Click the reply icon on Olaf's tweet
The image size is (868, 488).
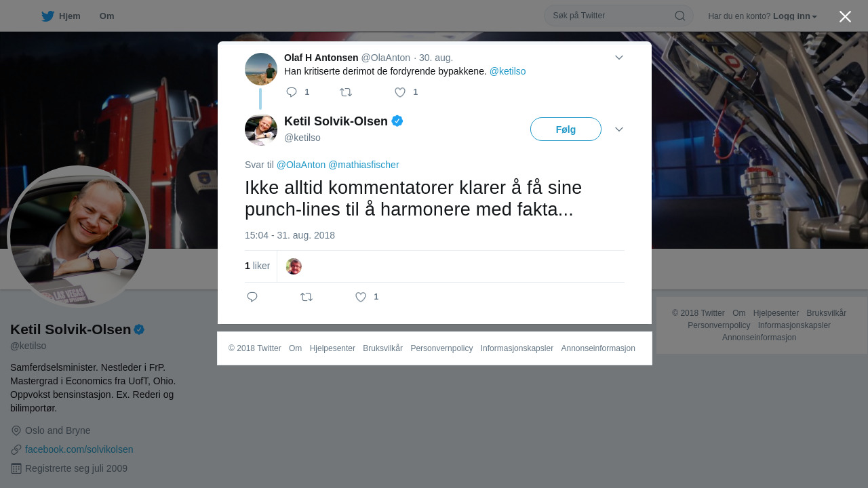tap(292, 92)
